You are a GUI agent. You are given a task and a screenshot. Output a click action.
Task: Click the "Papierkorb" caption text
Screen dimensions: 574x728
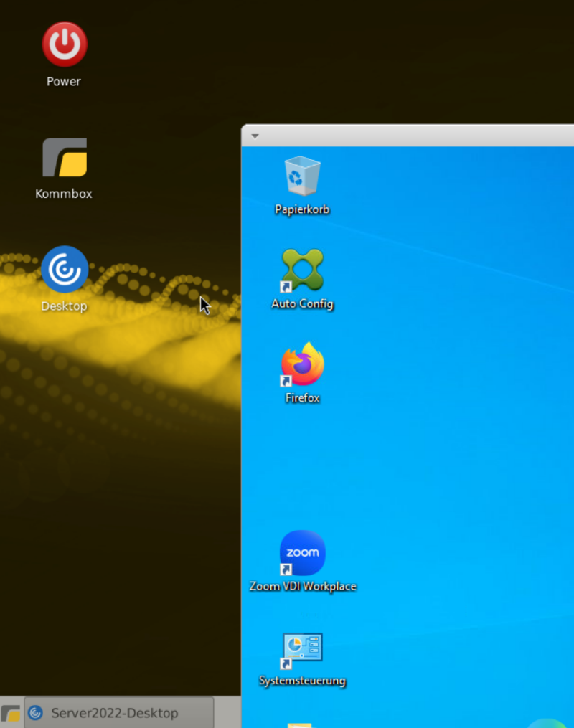click(x=302, y=209)
